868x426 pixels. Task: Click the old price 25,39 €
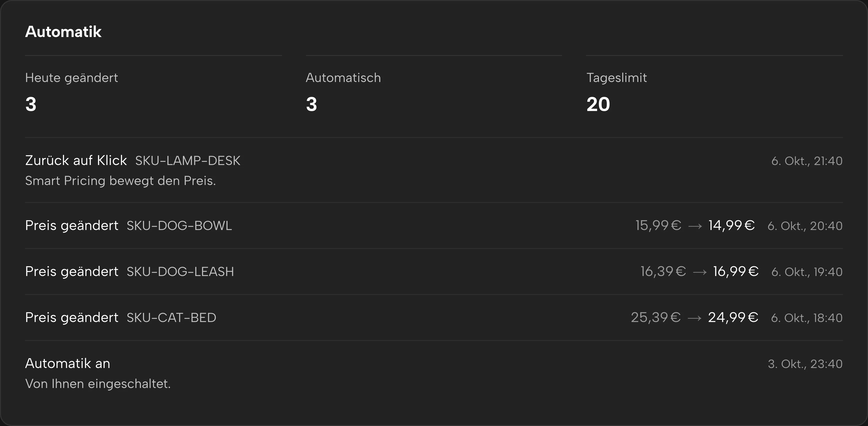pyautogui.click(x=656, y=317)
